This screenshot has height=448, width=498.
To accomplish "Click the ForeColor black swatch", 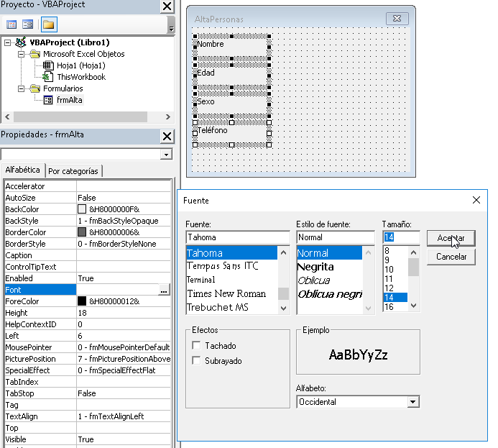I will [82, 301].
